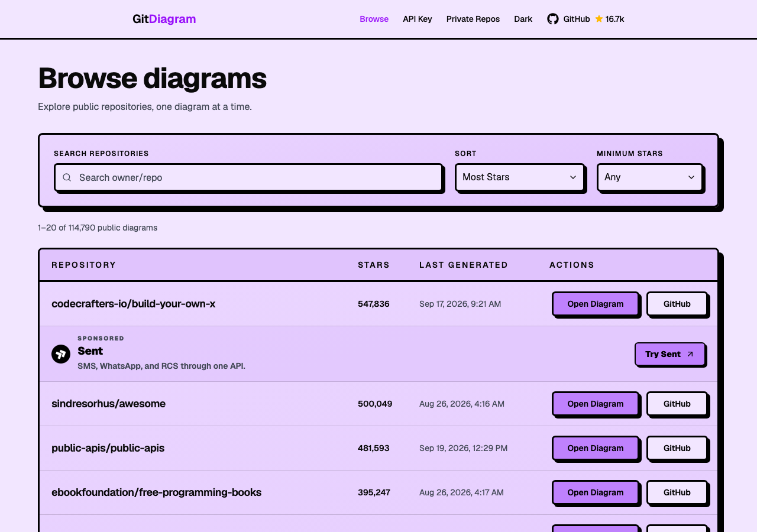Click the GitHub octocat icon in header
Screen dimensions: 757x532
[553, 19]
